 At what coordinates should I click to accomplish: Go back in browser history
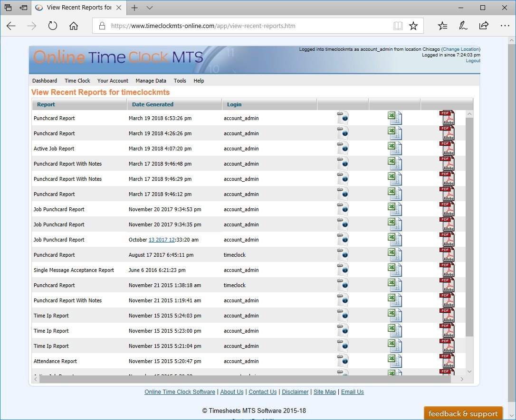(11, 26)
